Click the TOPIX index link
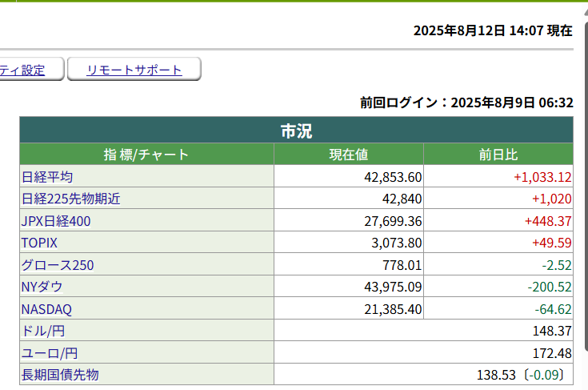The height and width of the screenshot is (390, 588). click(40, 243)
